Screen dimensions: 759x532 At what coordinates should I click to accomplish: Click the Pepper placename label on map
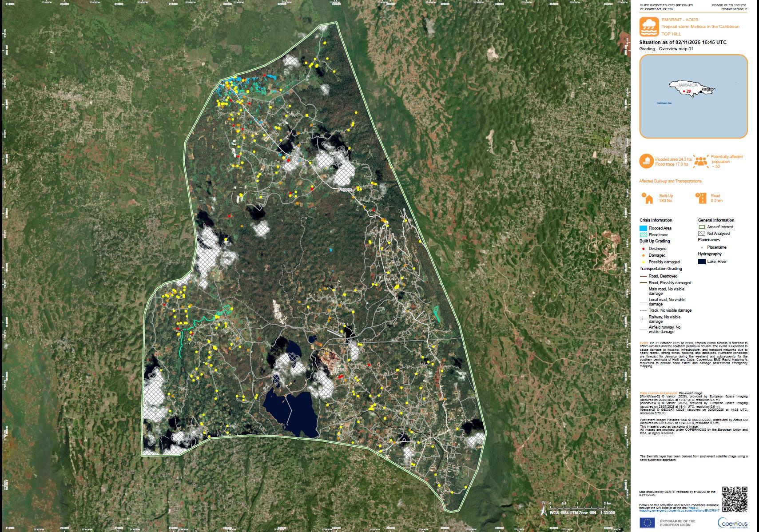(345, 189)
